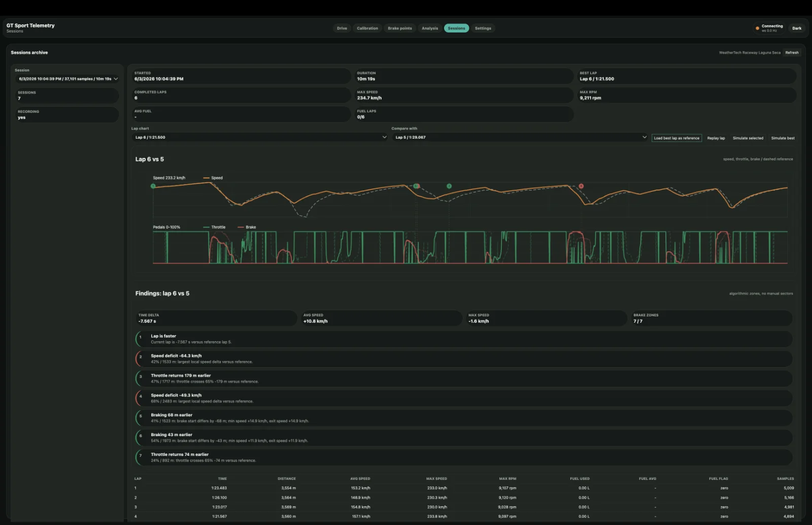The height and width of the screenshot is (525, 812).
Task: Click the Completed laps 6 card
Action: pyautogui.click(x=241, y=95)
